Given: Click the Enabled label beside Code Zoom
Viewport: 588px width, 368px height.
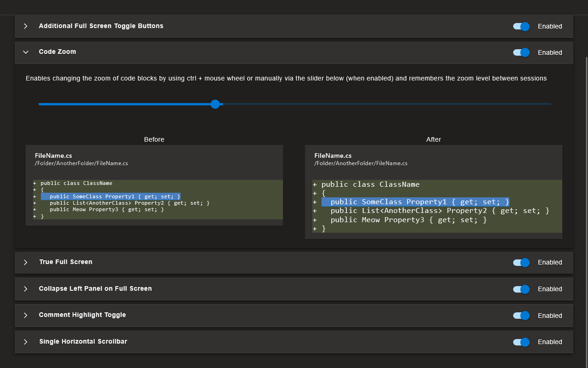Looking at the screenshot, I should coord(550,52).
